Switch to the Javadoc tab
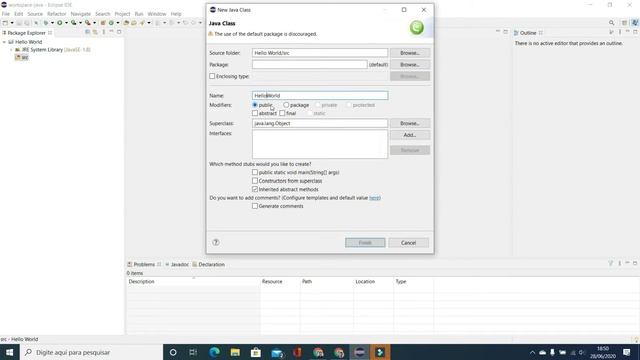Image resolution: width=640 pixels, height=360 pixels. [x=177, y=264]
